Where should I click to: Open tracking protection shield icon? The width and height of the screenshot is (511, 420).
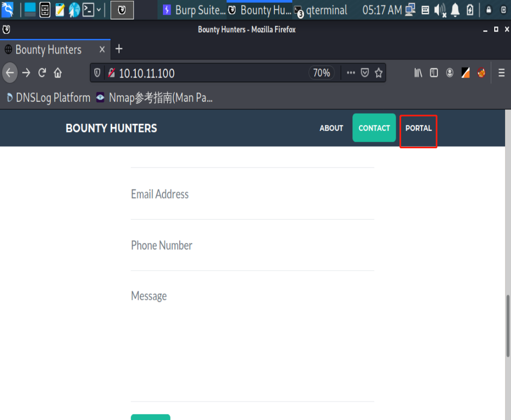[x=97, y=73]
